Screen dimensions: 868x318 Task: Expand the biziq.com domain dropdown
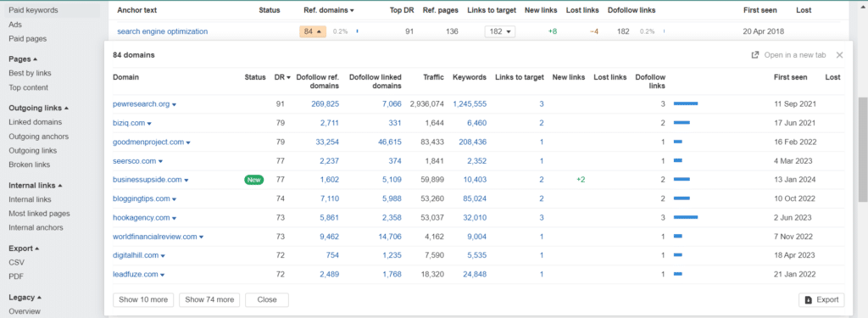tap(149, 124)
